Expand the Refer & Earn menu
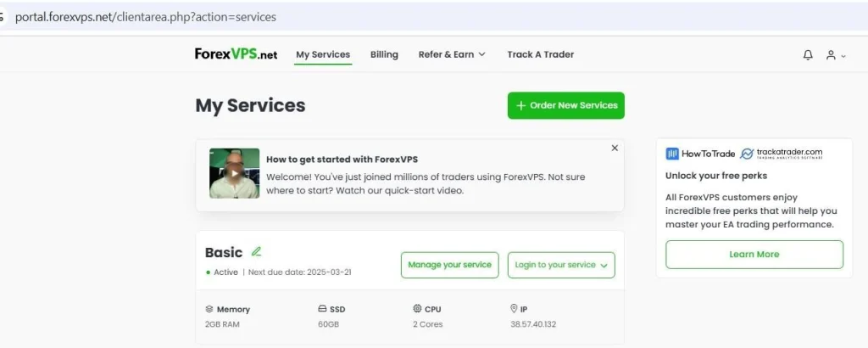The height and width of the screenshot is (348, 868). (452, 54)
